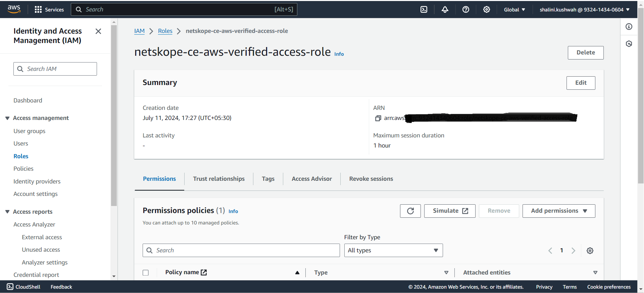
Task: Open Unused access in the sidebar
Action: click(41, 250)
